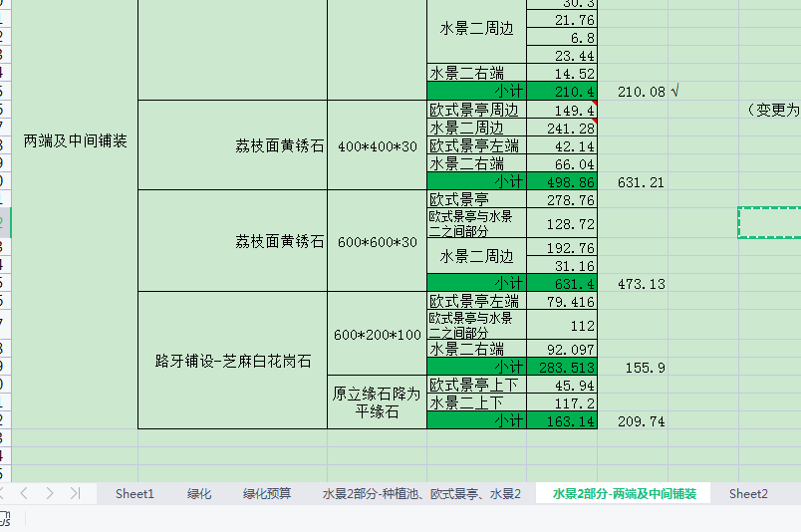
Task: Click the value 155.9
Action: coord(633,366)
